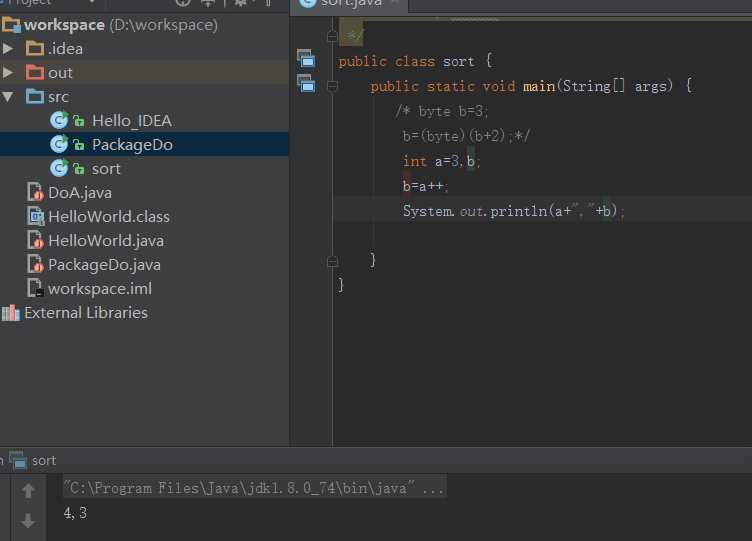Select the .idea folder icon
Screen dimensions: 752x541
(x=35, y=48)
